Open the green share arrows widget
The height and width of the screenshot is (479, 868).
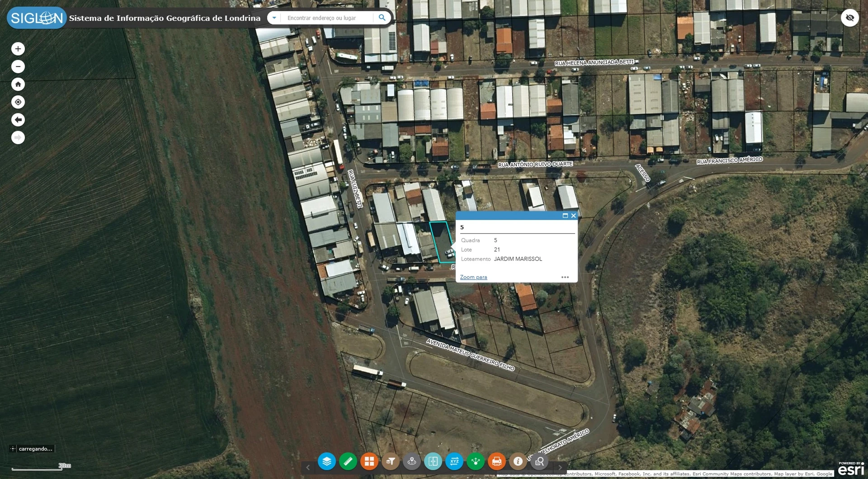(476, 461)
